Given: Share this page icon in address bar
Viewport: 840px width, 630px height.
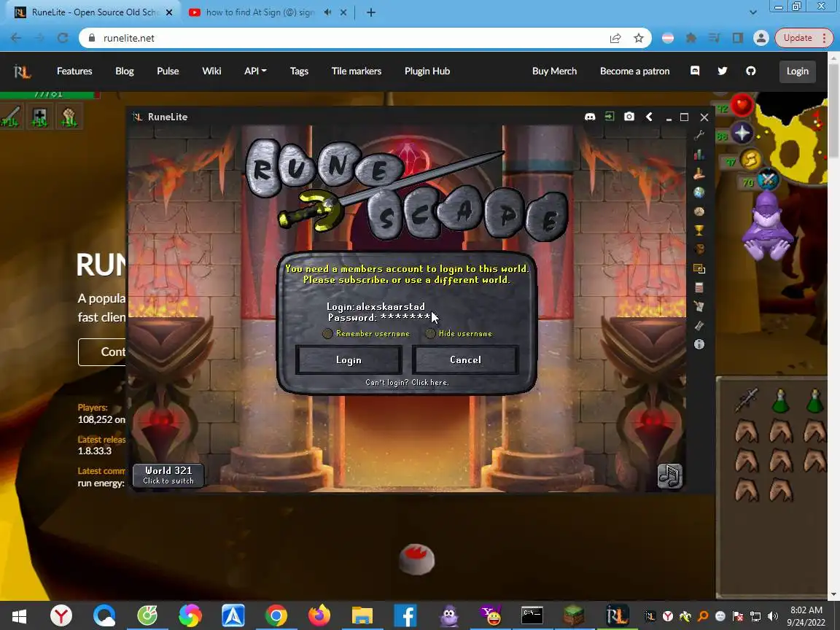Looking at the screenshot, I should point(615,38).
